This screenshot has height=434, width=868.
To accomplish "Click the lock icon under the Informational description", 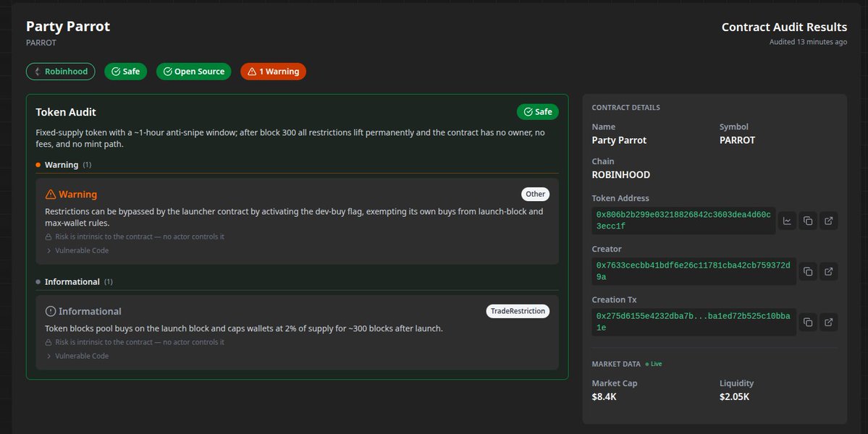I will click(49, 342).
